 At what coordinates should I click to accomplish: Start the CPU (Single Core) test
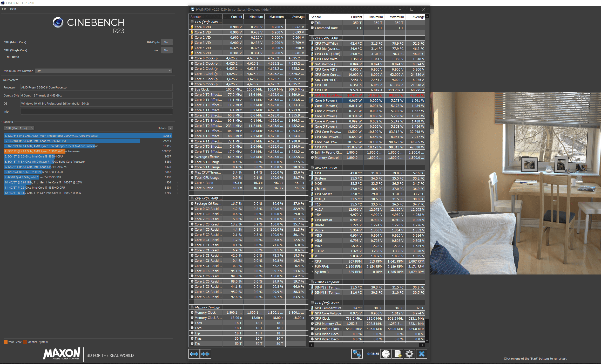pos(167,50)
